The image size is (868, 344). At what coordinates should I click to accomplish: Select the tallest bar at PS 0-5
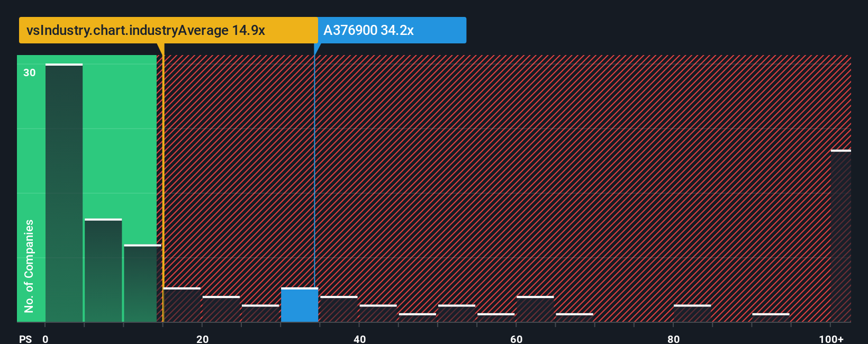point(64,193)
